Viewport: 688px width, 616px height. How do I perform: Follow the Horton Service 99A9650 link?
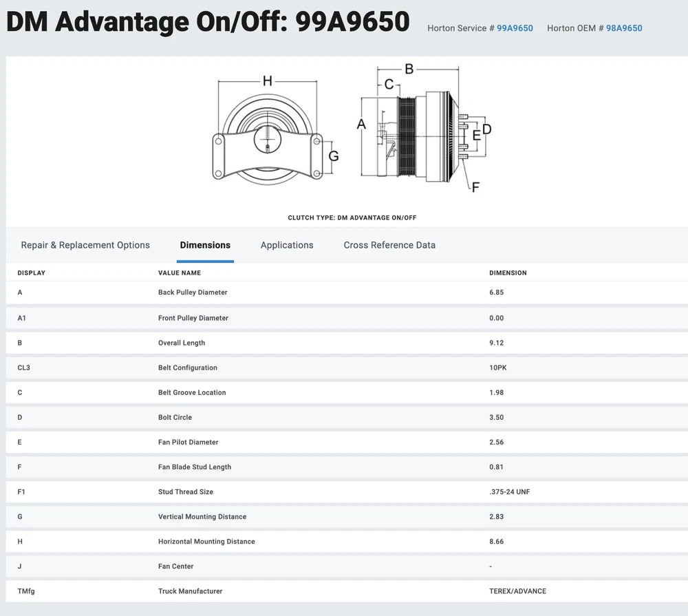pyautogui.click(x=515, y=28)
